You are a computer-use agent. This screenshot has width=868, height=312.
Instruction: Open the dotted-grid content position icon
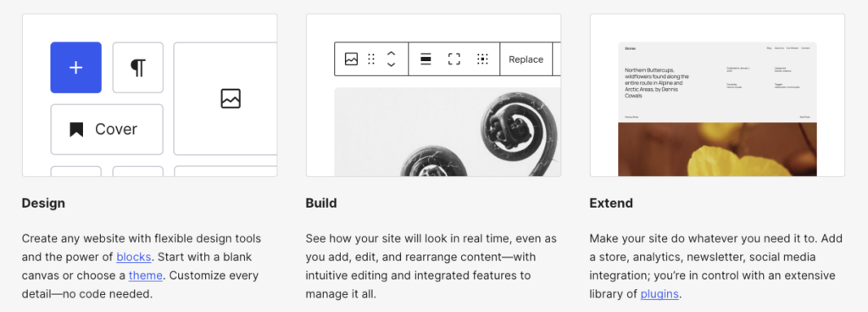tap(482, 59)
